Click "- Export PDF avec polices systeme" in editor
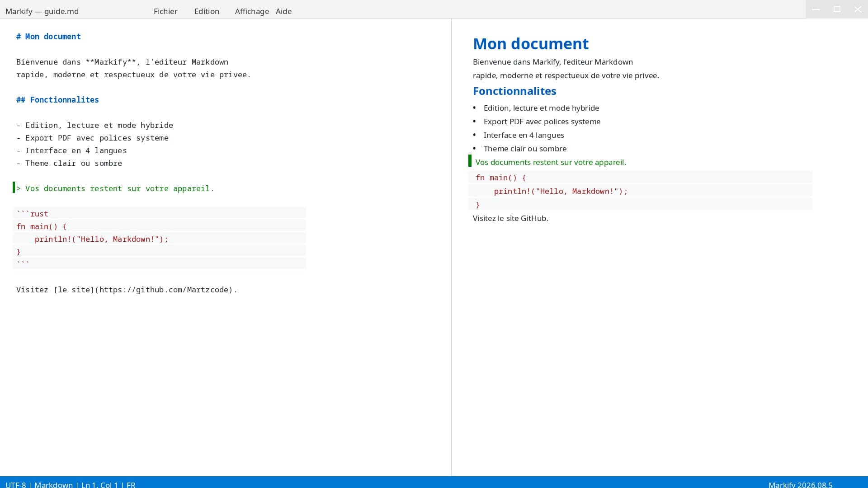 click(x=92, y=138)
